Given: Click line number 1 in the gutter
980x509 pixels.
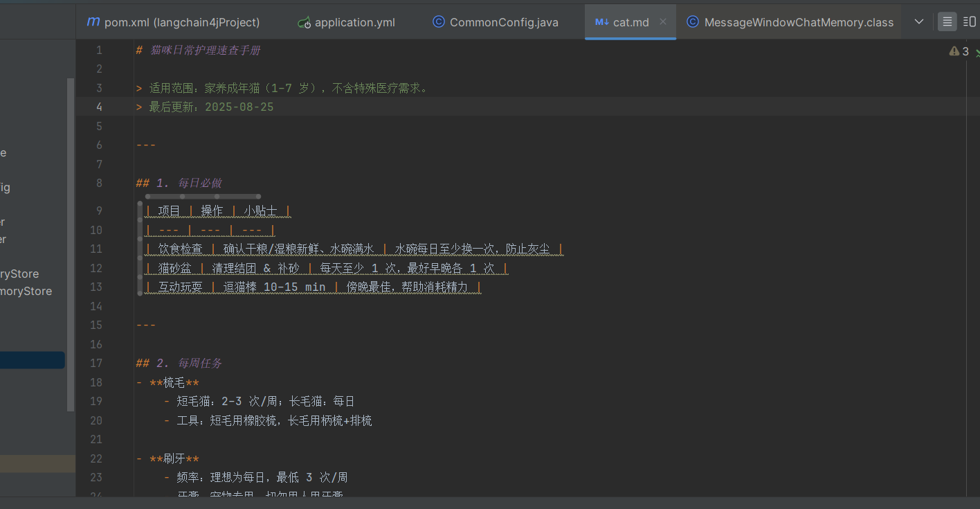Looking at the screenshot, I should pyautogui.click(x=99, y=50).
